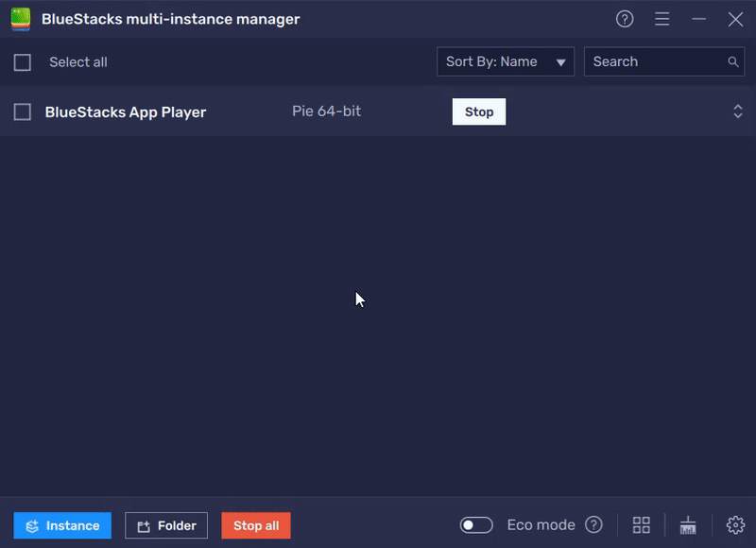Screen dimensions: 756x548
Task: Click the BlueStacks logo
Action: 21,18
